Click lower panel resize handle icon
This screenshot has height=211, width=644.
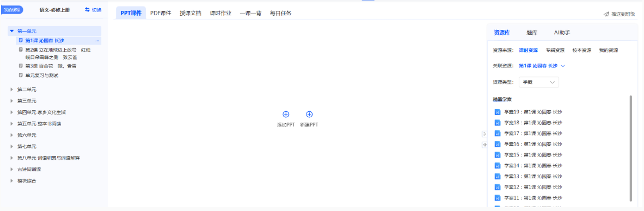click(x=484, y=144)
